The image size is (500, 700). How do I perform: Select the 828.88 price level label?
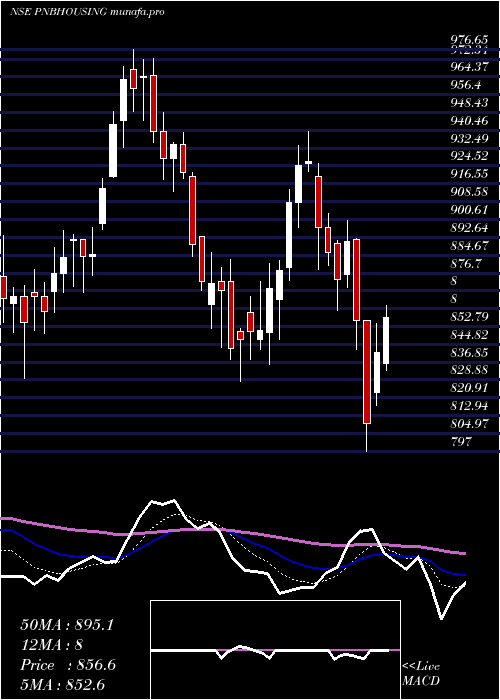click(x=469, y=370)
